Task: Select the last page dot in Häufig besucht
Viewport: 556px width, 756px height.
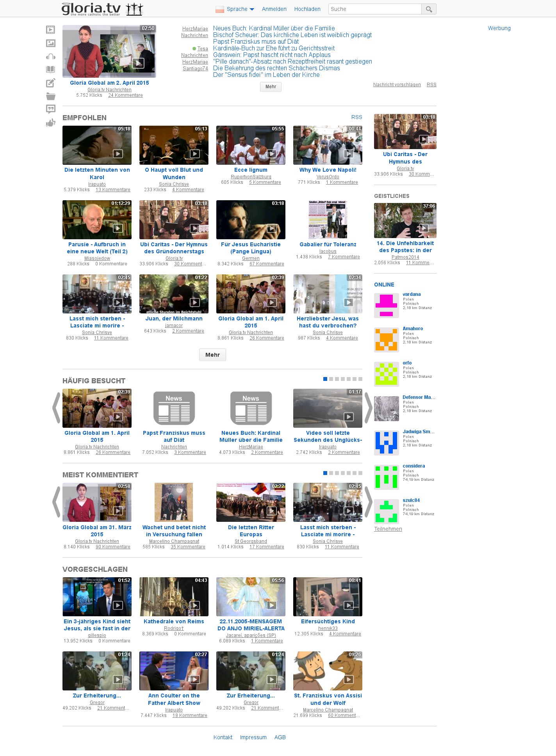Action: point(360,379)
